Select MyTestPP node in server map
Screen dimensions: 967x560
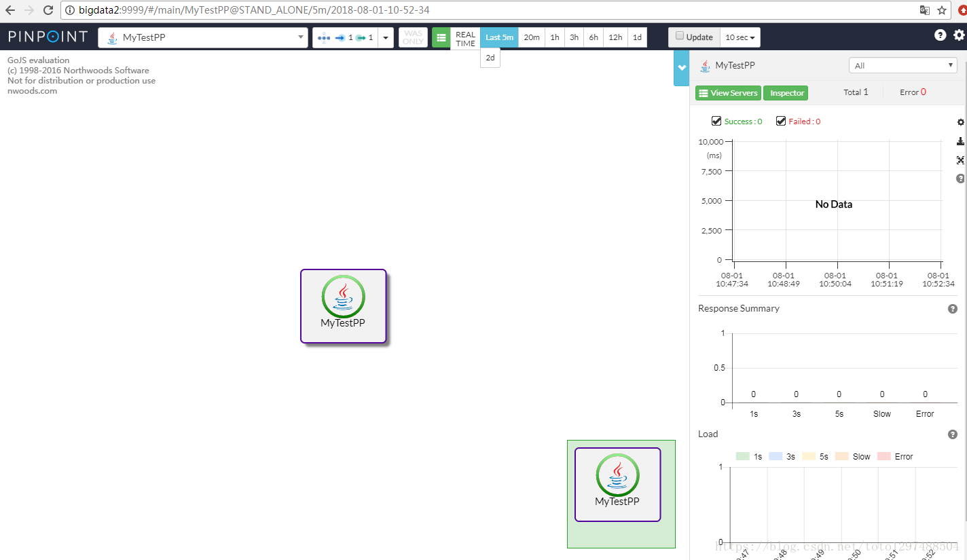pos(343,306)
